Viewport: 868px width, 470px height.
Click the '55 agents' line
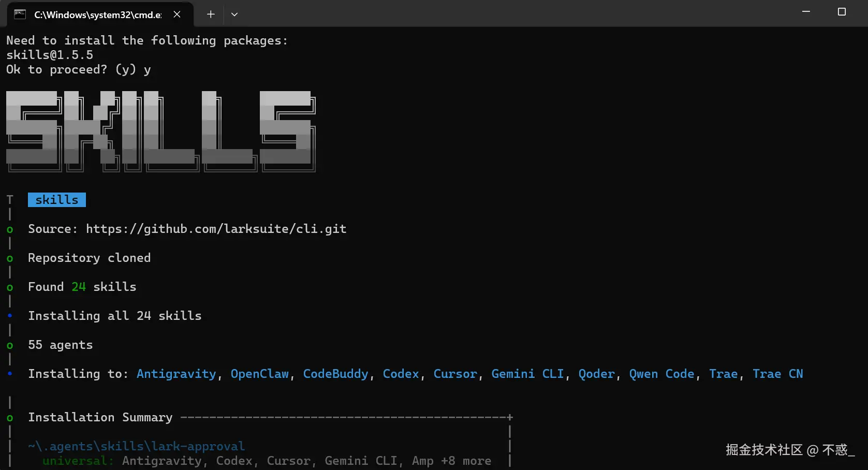61,345
